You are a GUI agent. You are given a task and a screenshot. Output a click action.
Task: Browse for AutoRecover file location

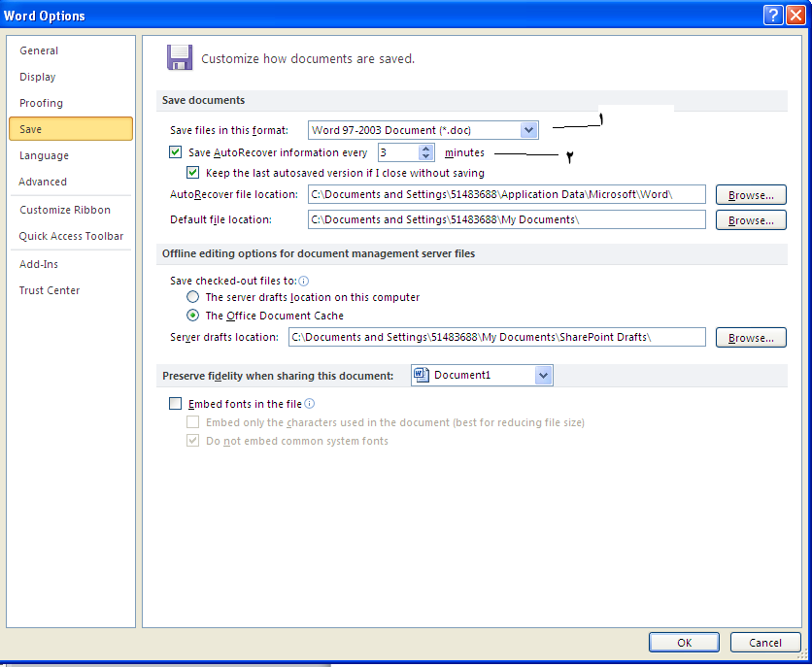(x=750, y=195)
